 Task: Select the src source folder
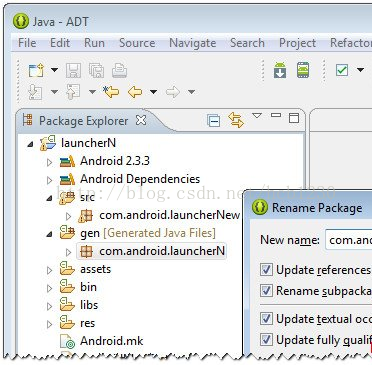click(87, 197)
